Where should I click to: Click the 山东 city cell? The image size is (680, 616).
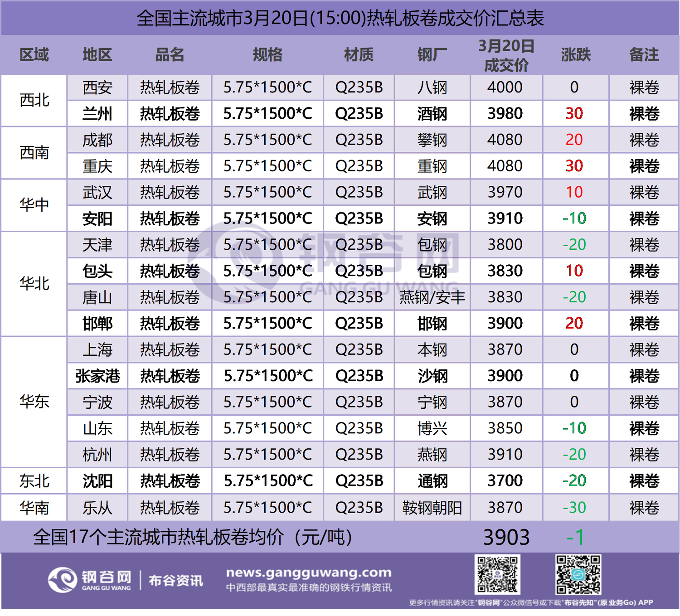[97, 429]
